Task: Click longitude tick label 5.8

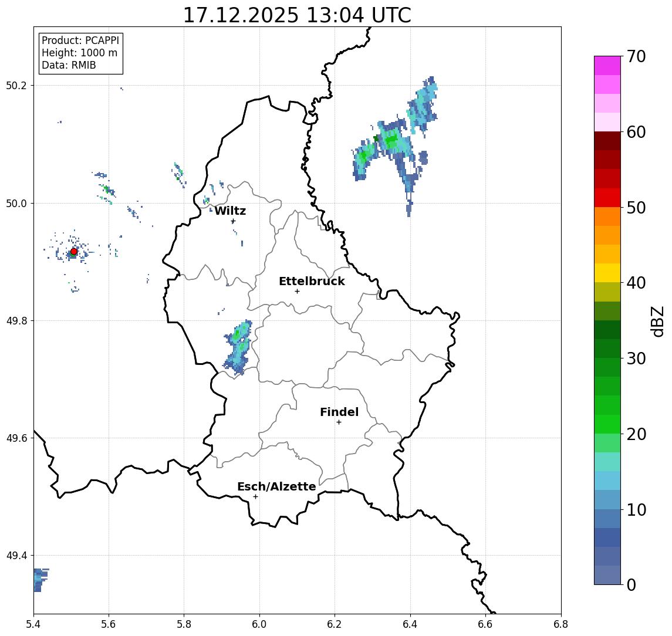Action: [x=184, y=624]
